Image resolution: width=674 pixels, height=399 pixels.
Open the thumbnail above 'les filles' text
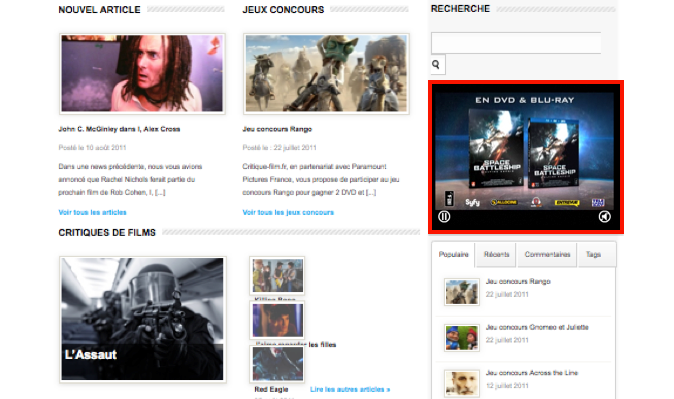[x=277, y=320]
